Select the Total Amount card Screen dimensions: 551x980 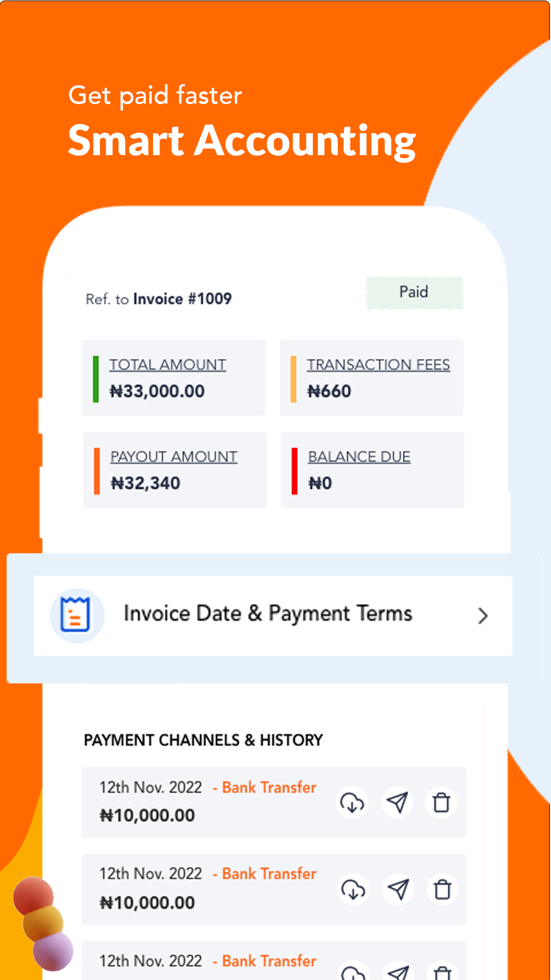pyautogui.click(x=174, y=378)
